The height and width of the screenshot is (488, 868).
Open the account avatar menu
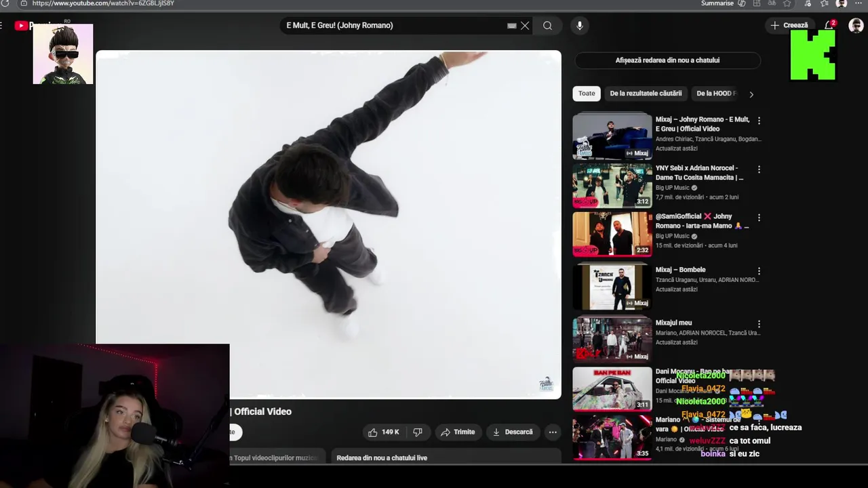tap(856, 25)
